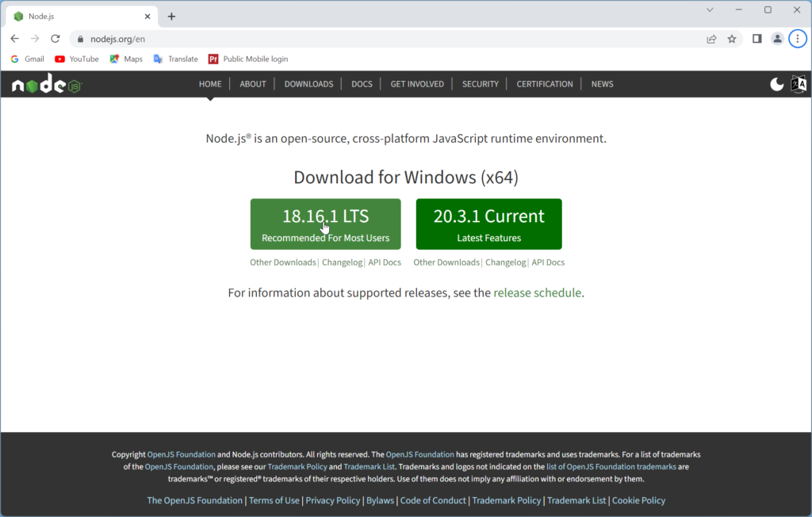The width and height of the screenshot is (812, 517).
Task: Open a new tab with plus button
Action: coord(171,17)
